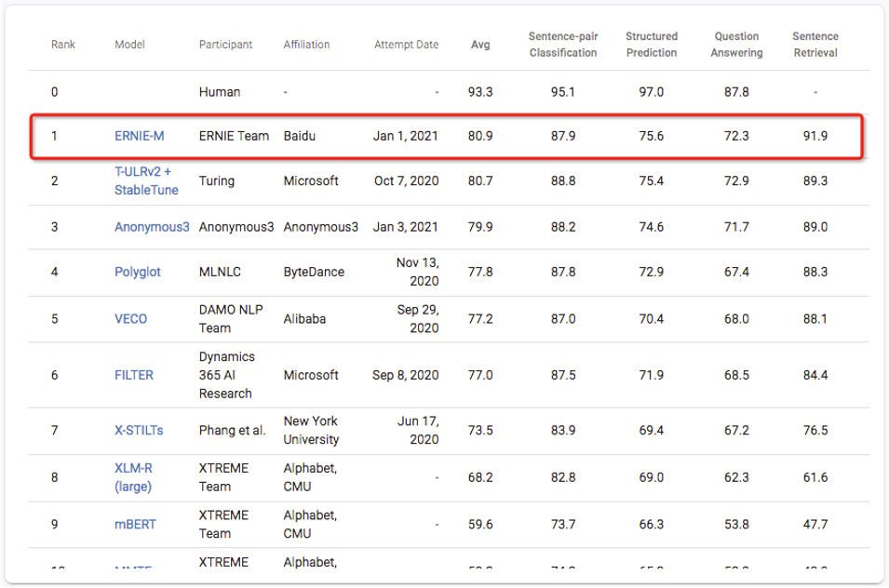
Task: Select the Participant column header
Action: tap(225, 45)
